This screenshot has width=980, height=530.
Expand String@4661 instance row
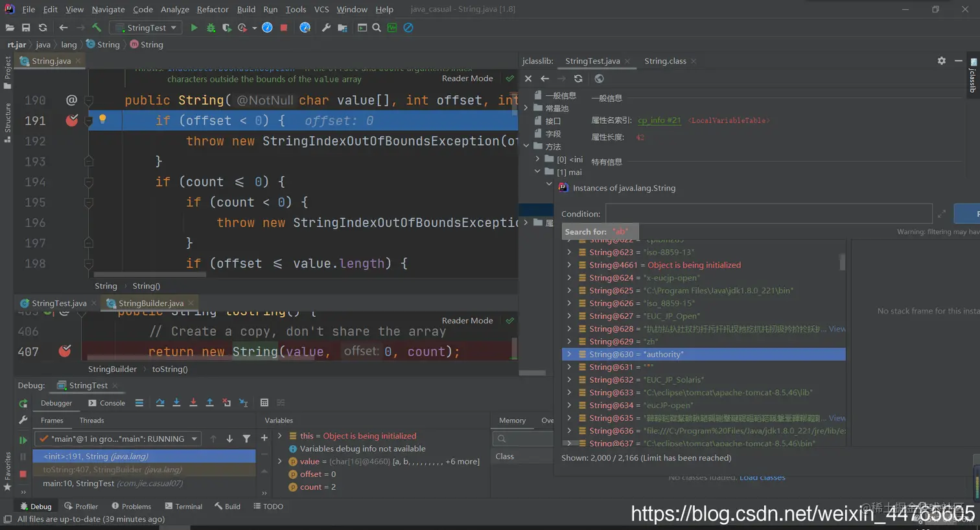569,265
